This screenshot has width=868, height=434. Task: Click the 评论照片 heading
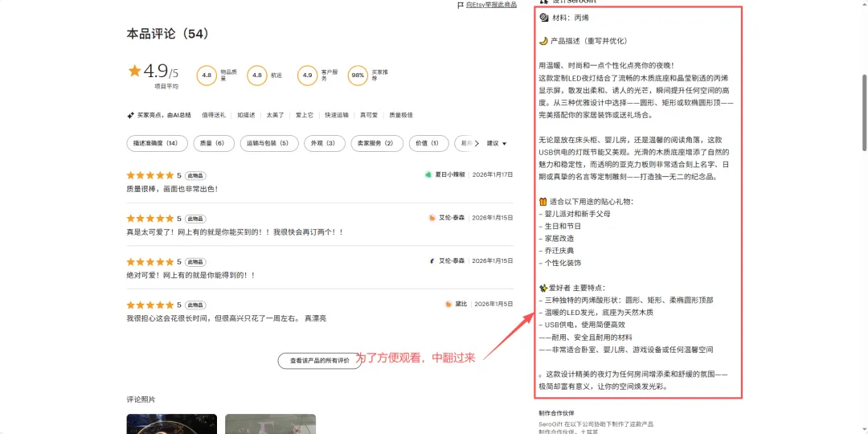[x=141, y=399]
